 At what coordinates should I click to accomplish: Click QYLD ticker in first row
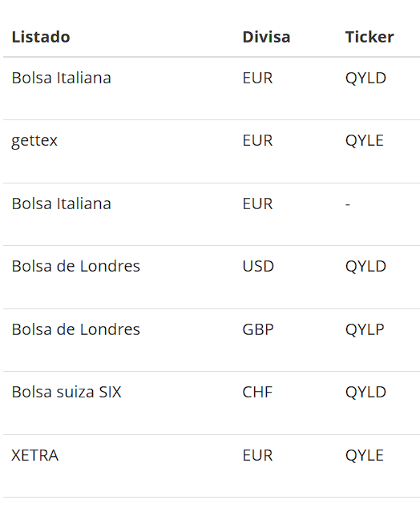coord(365,79)
